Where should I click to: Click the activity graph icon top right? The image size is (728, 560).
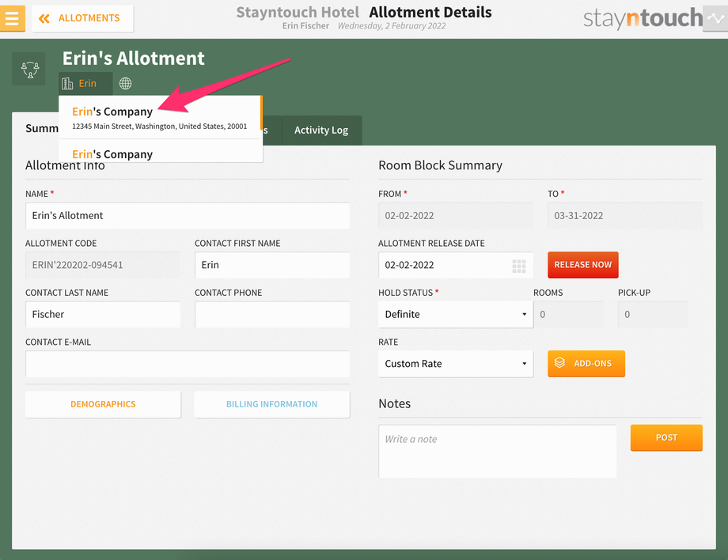[x=715, y=18]
